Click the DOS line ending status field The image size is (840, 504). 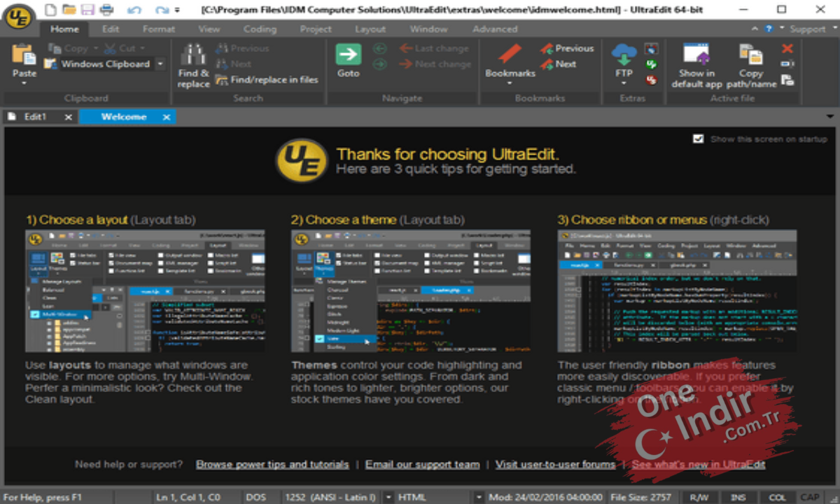pos(256,497)
